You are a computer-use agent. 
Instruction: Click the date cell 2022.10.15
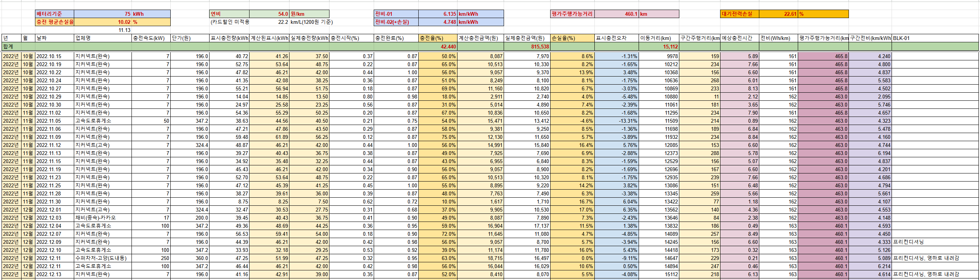55,56
